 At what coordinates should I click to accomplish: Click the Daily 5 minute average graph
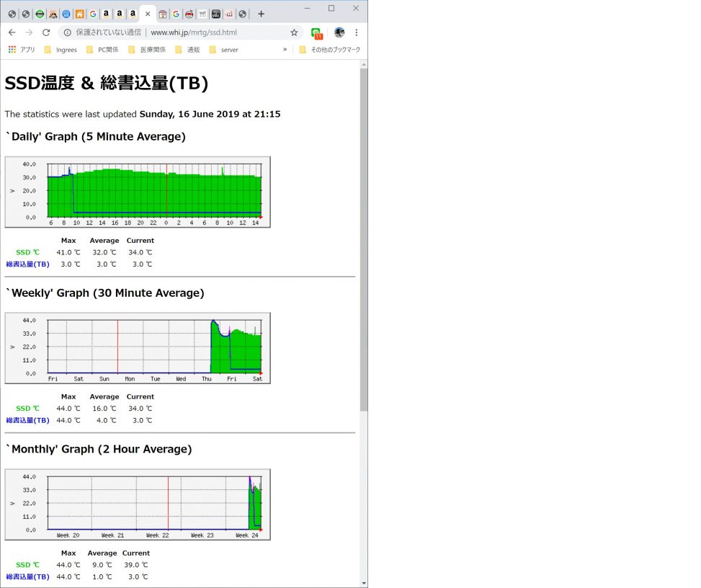pyautogui.click(x=138, y=192)
